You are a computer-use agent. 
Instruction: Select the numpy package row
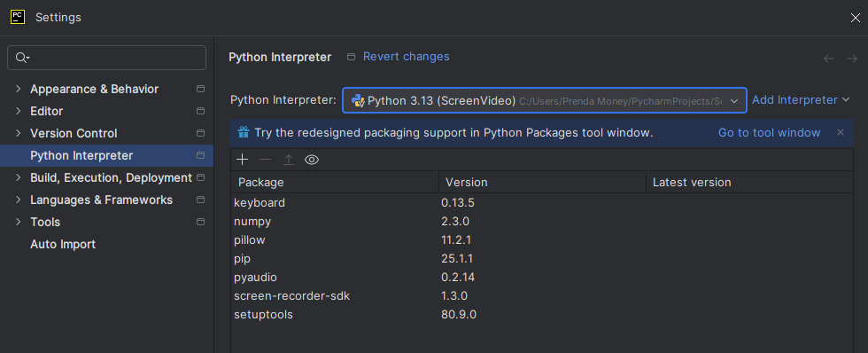click(542, 221)
